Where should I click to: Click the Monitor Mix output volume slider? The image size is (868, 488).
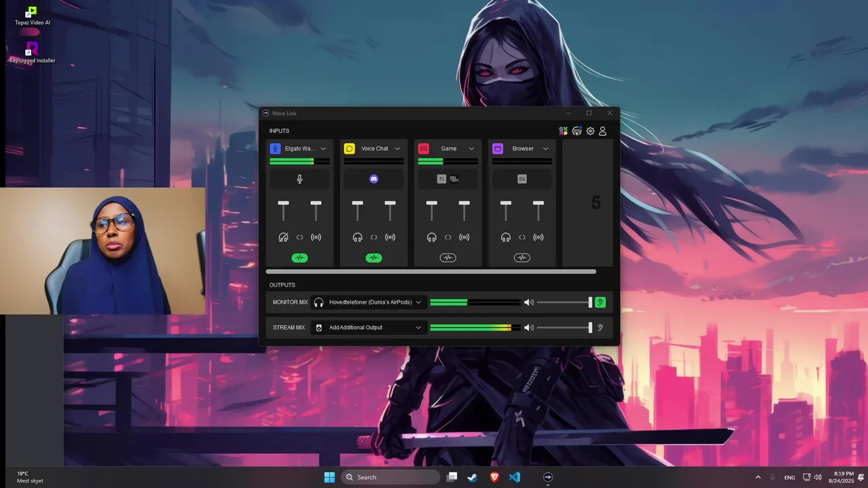[564, 302]
